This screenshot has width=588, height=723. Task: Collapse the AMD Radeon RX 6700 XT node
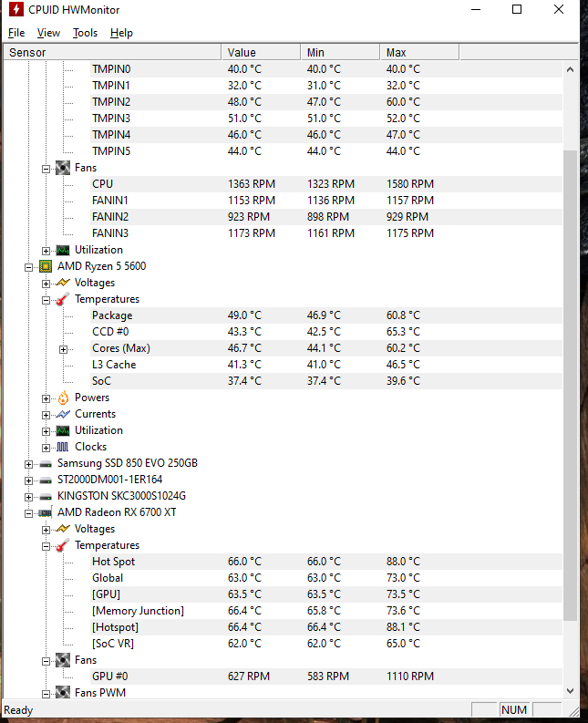[x=28, y=513]
